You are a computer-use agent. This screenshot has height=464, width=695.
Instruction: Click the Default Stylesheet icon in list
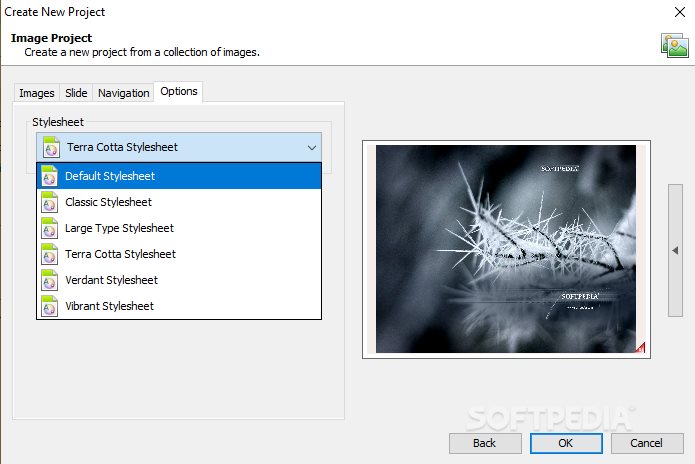point(49,176)
